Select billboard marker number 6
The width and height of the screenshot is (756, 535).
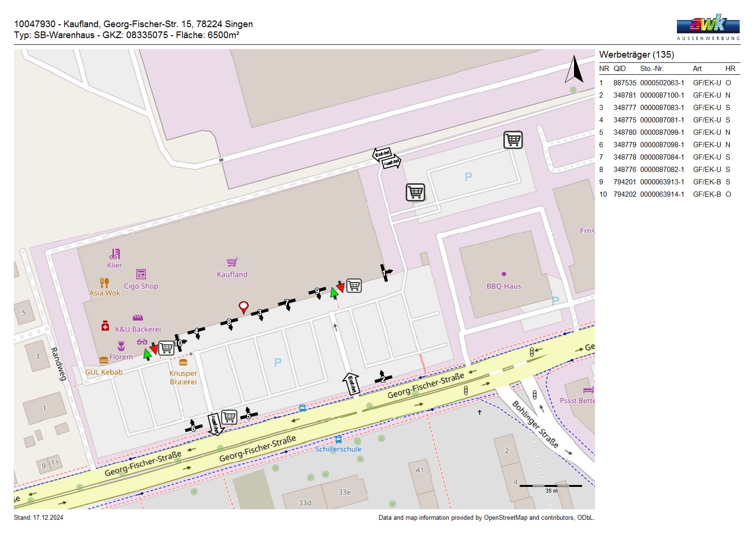193,427
